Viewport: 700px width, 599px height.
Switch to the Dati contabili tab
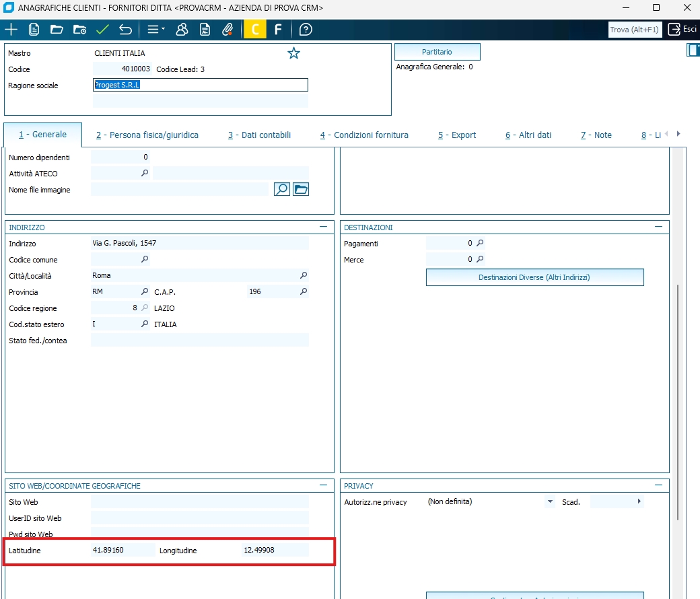pos(259,135)
